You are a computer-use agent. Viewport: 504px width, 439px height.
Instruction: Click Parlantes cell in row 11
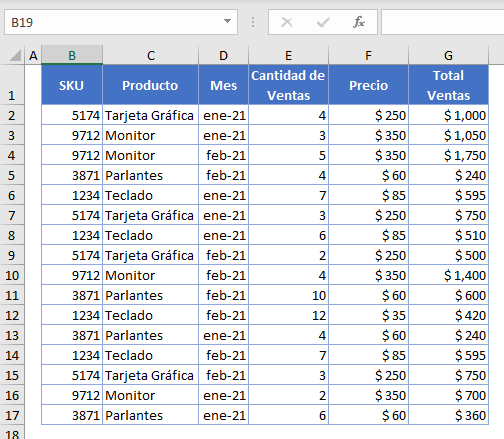[x=151, y=295]
